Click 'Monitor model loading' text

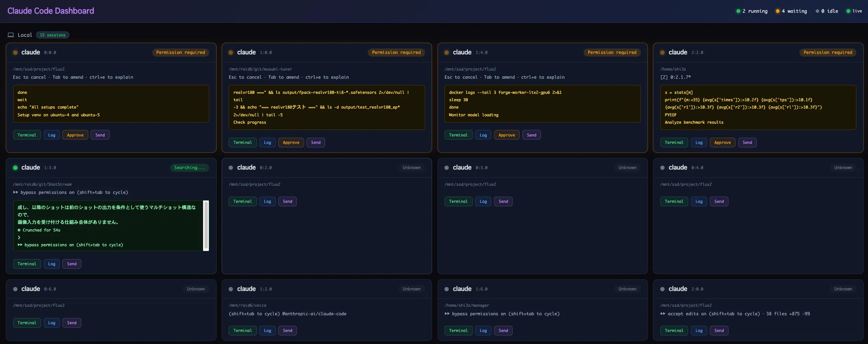coord(474,115)
